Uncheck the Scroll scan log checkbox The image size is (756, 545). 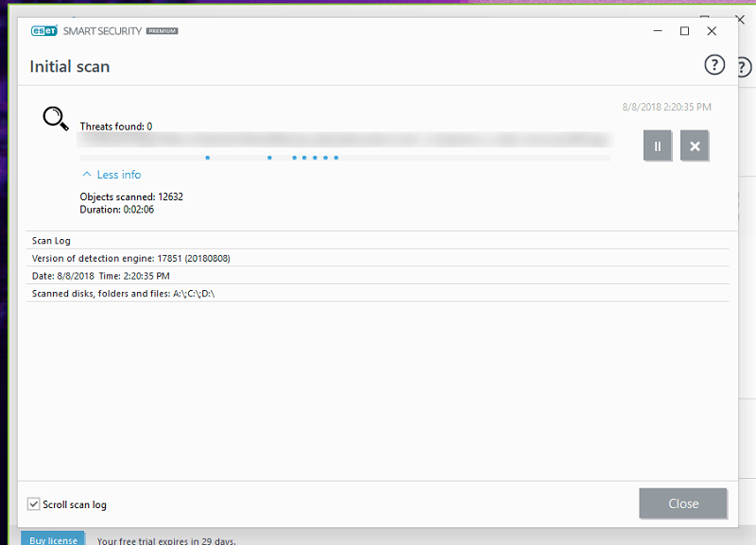coord(34,504)
